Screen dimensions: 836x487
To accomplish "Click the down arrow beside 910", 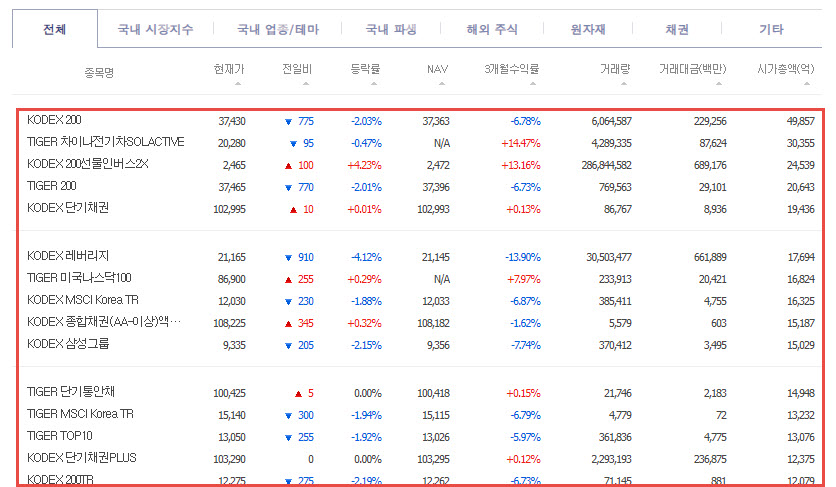I will click(x=288, y=258).
